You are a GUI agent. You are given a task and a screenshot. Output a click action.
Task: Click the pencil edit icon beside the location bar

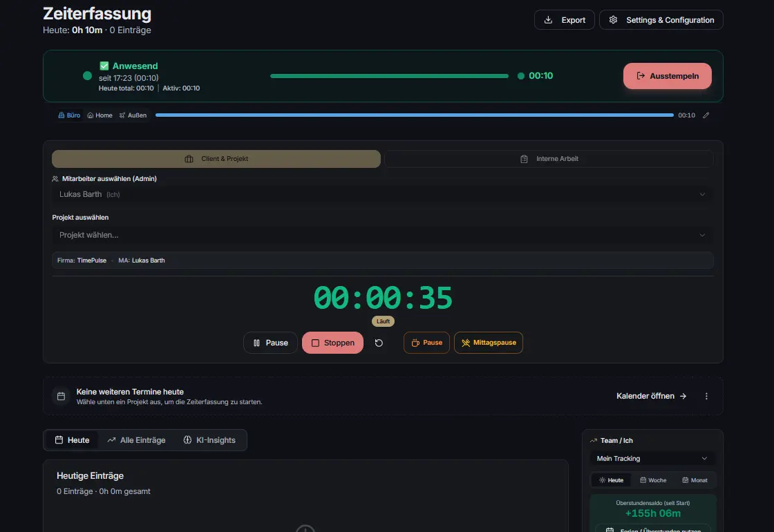[706, 115]
